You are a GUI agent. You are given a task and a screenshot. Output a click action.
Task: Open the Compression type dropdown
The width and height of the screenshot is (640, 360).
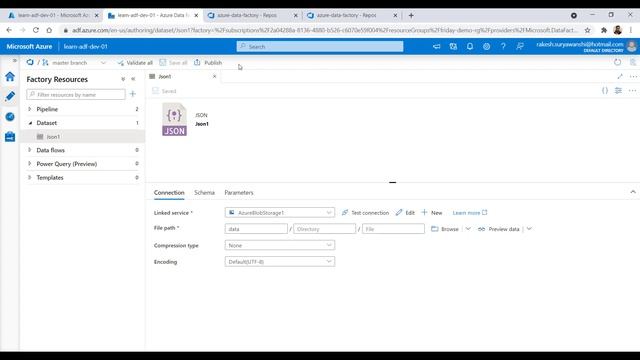280,245
